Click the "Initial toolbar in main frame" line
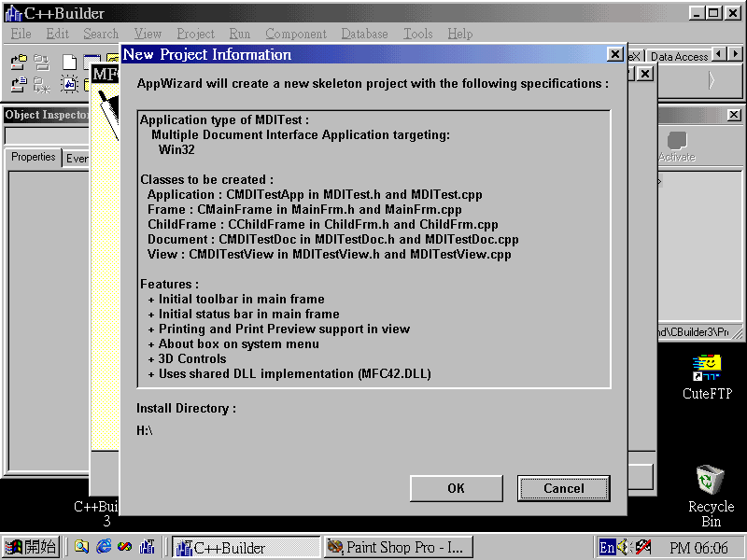The height and width of the screenshot is (560, 747). [242, 299]
